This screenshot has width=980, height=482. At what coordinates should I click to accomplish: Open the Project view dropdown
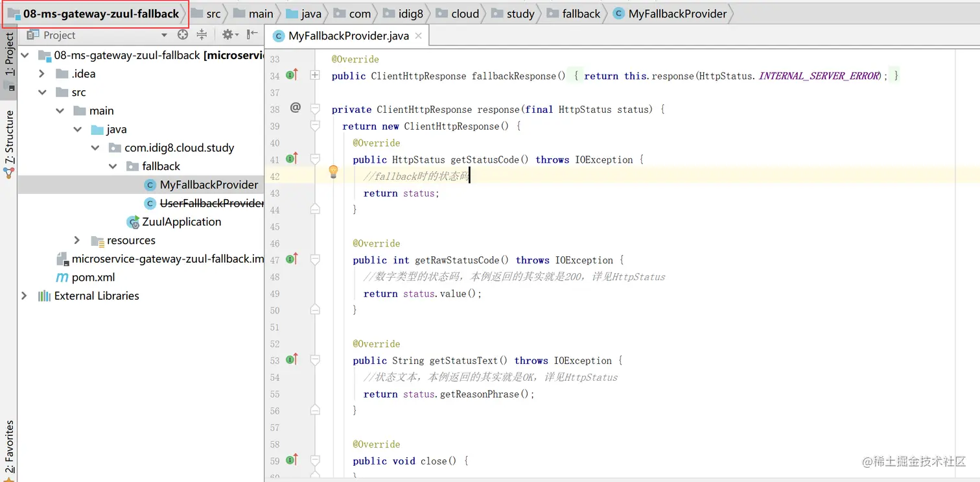pyautogui.click(x=164, y=35)
